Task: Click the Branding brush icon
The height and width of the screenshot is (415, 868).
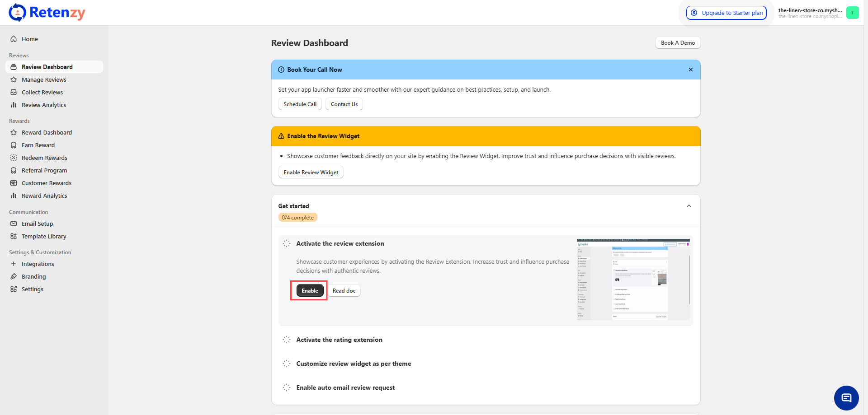Action: pos(14,276)
